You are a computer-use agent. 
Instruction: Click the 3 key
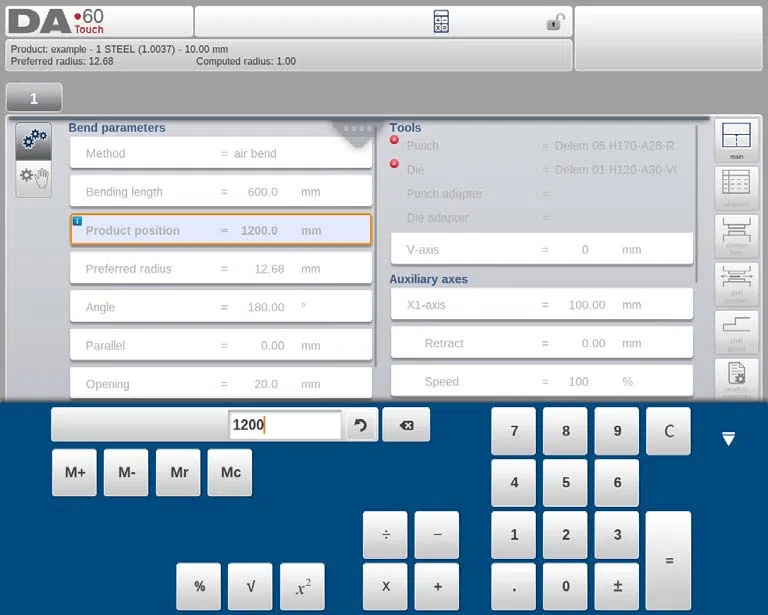tap(617, 534)
